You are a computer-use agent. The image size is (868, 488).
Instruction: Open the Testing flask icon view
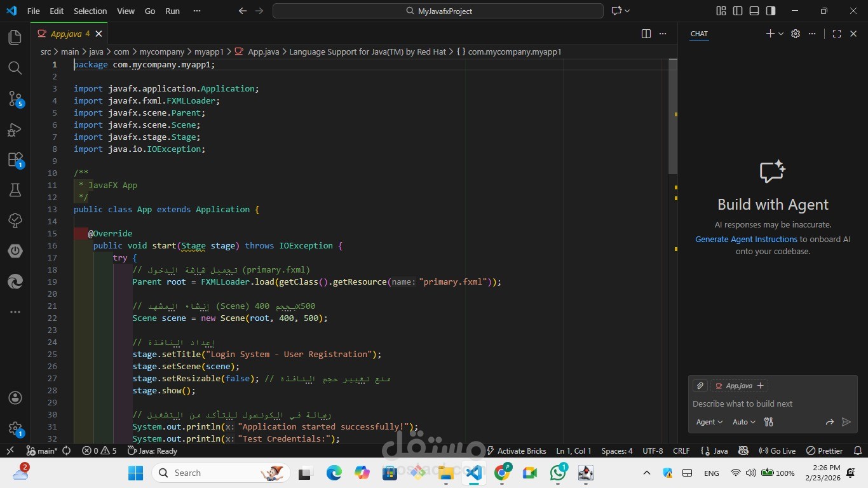coord(15,190)
